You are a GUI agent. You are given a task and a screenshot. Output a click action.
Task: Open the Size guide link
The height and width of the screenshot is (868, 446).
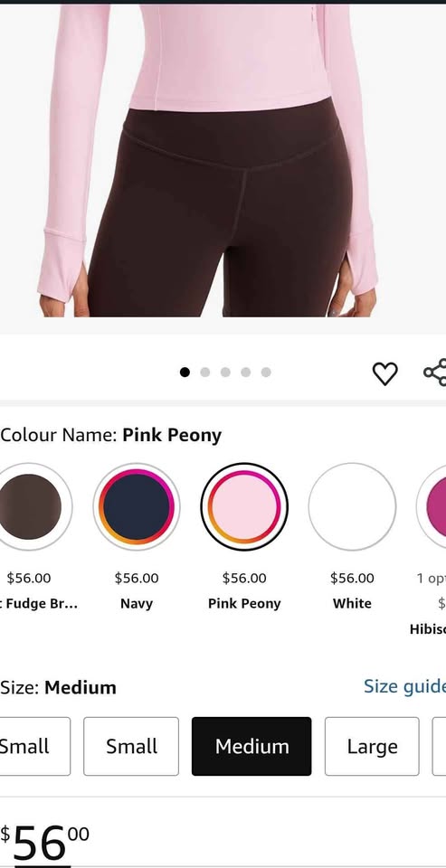pos(404,686)
